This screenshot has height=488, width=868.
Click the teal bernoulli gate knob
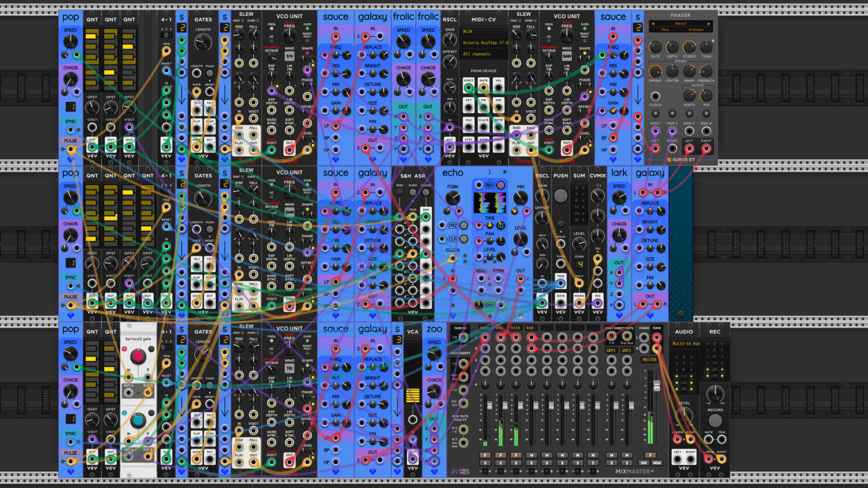(x=138, y=421)
